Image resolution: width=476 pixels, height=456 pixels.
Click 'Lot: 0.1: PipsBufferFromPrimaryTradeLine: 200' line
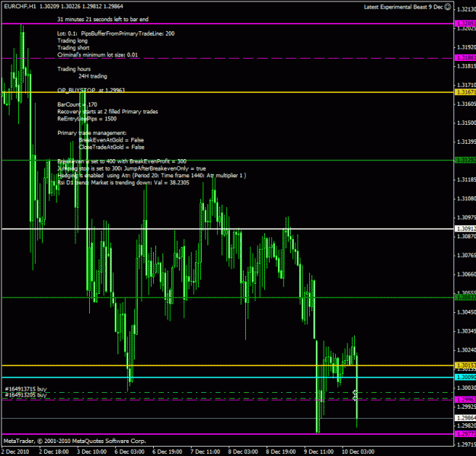tap(116, 33)
